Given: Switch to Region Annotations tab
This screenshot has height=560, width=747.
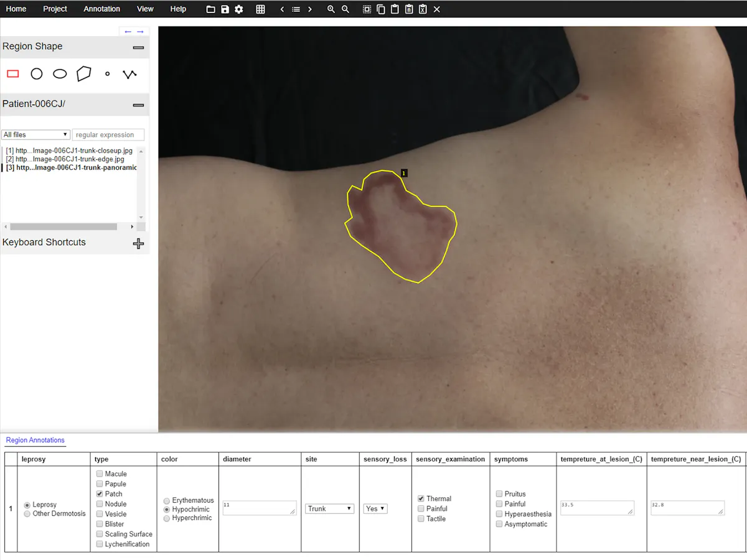Looking at the screenshot, I should point(35,440).
